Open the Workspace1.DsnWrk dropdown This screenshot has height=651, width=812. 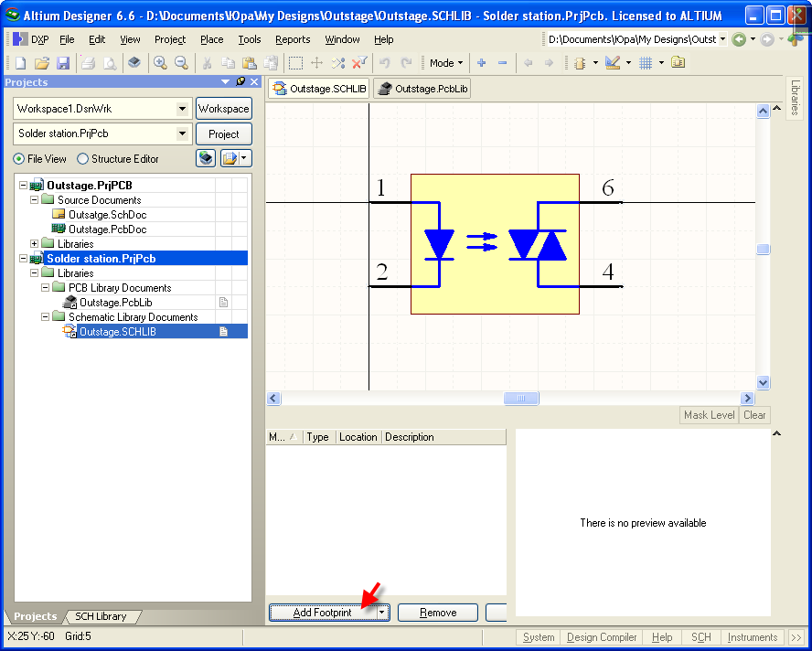[x=183, y=109]
